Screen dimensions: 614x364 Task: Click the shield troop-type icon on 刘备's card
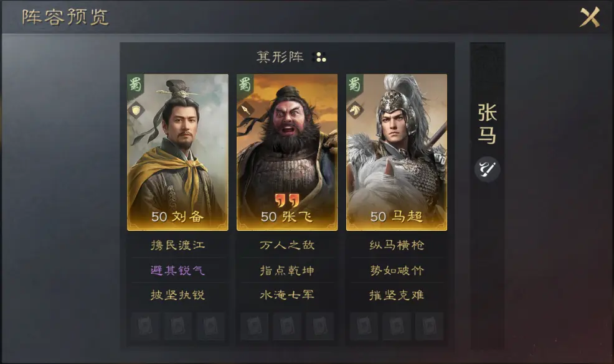[x=136, y=110]
